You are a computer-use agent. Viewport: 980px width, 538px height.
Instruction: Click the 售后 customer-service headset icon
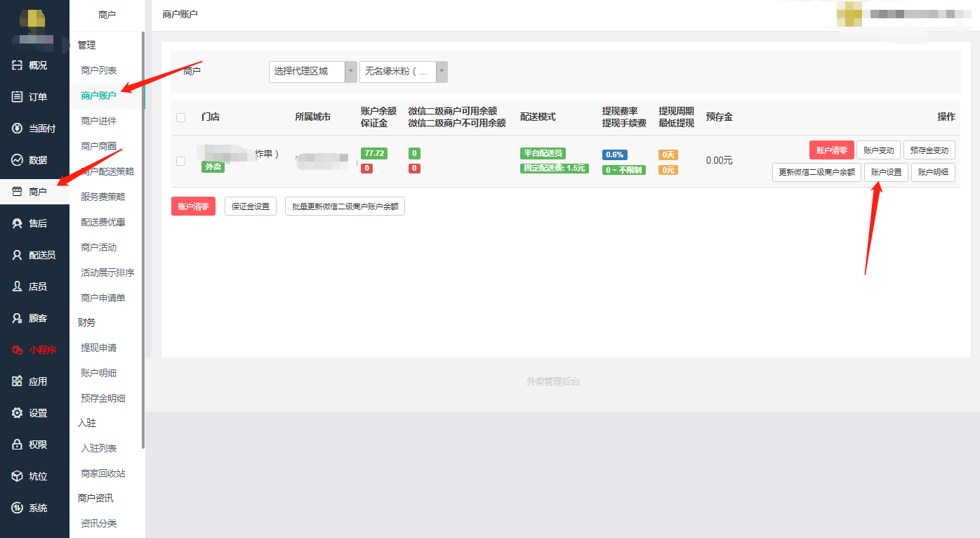(x=18, y=223)
